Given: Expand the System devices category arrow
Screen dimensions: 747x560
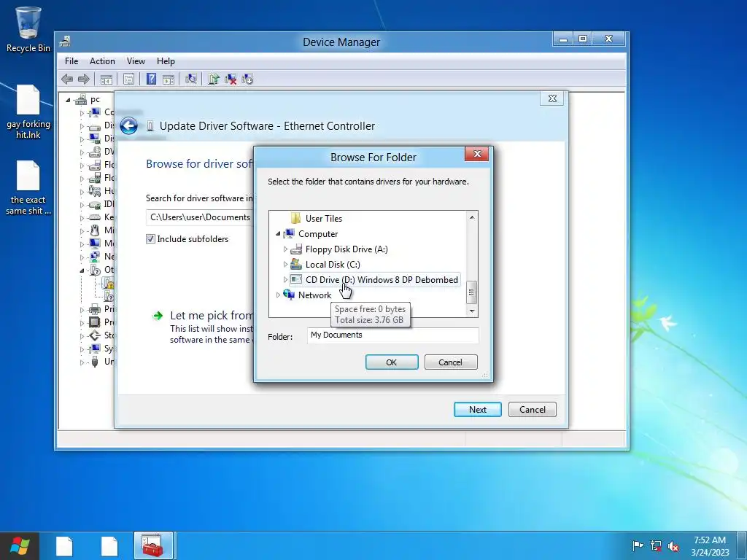Looking at the screenshot, I should pos(82,349).
